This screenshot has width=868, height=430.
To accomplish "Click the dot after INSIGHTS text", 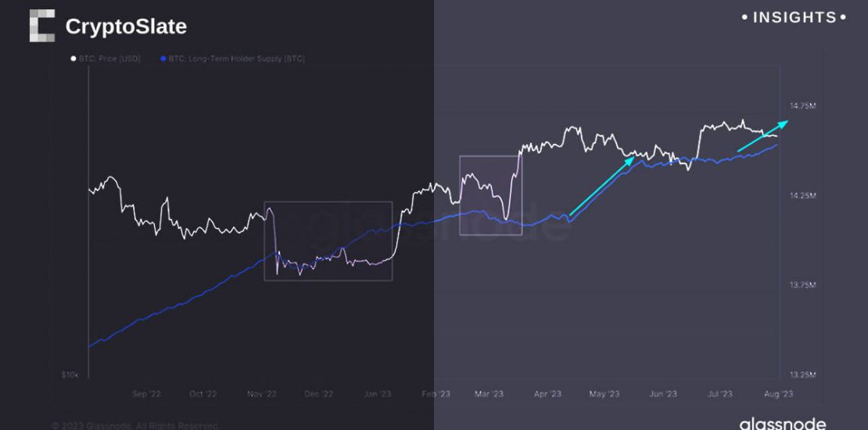I will [x=842, y=16].
